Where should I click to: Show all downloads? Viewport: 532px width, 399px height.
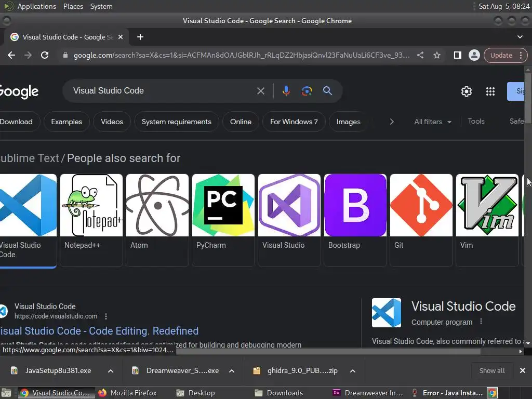[x=492, y=370]
